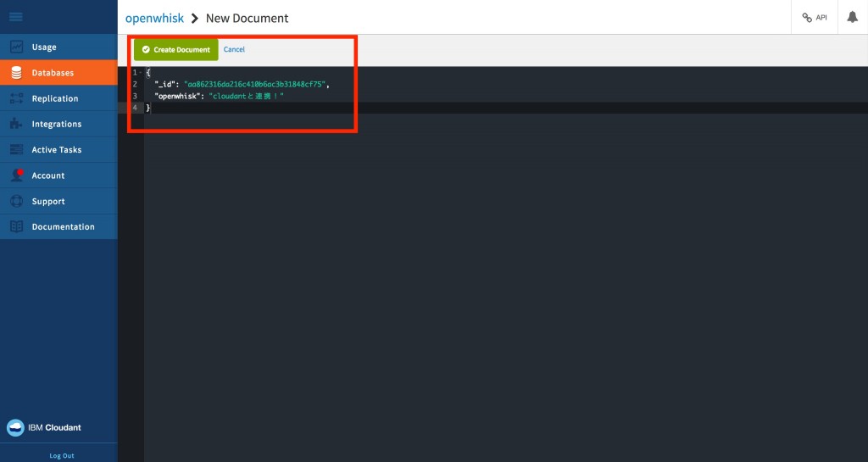Click the _id value string in editor
Image resolution: width=868 pixels, height=462 pixels.
pos(254,85)
